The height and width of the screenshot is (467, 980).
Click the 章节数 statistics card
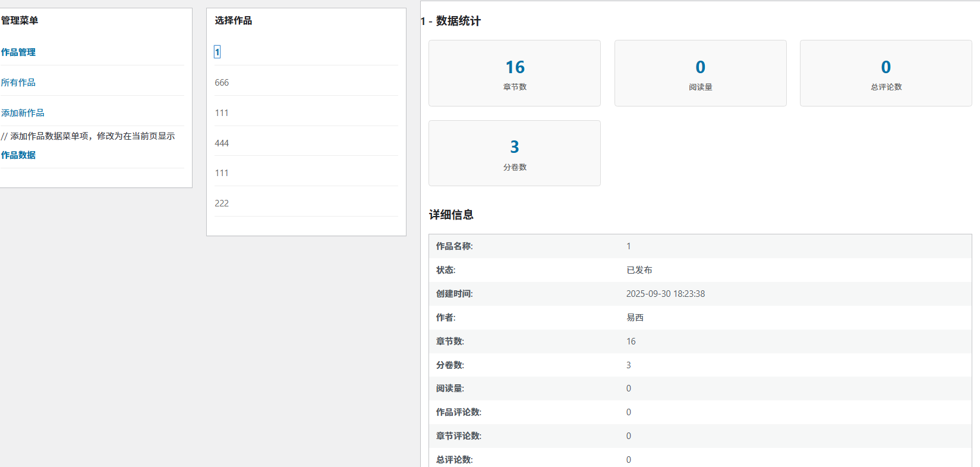(515, 74)
